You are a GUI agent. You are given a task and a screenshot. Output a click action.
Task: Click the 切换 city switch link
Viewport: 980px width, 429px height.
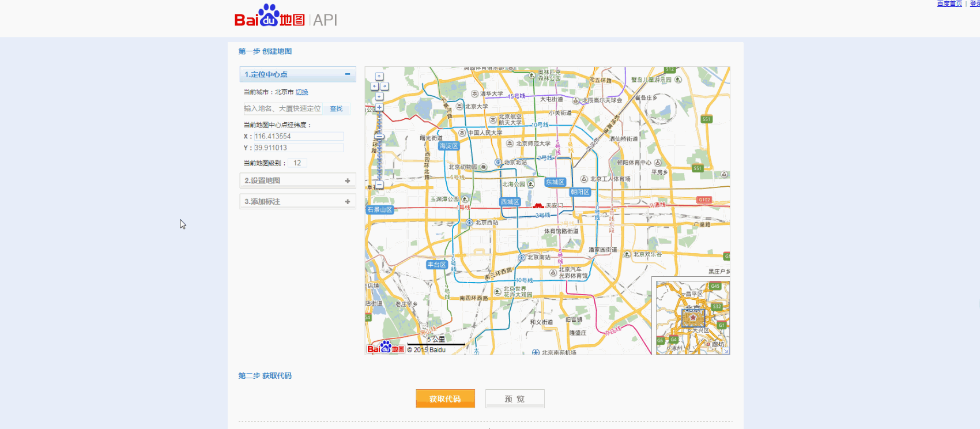[x=301, y=92]
